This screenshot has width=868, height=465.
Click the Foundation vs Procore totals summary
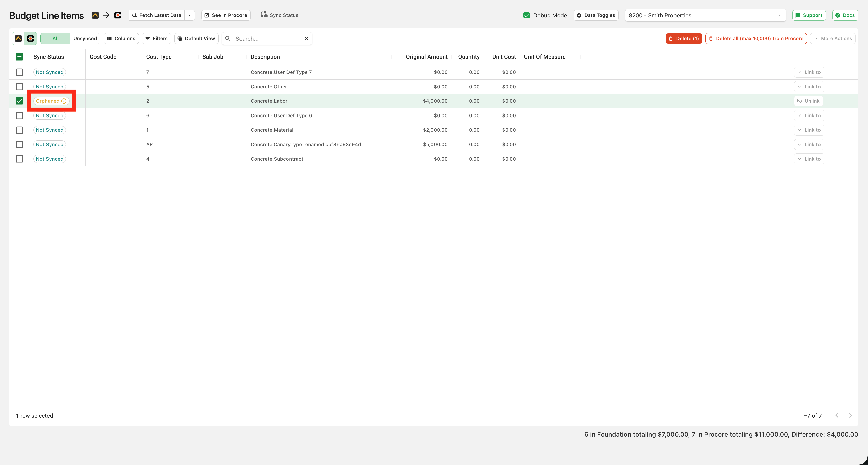[721, 434]
